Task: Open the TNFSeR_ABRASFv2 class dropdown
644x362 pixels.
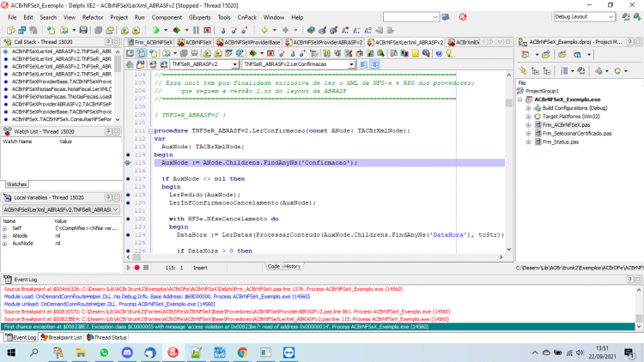Action: (235, 64)
